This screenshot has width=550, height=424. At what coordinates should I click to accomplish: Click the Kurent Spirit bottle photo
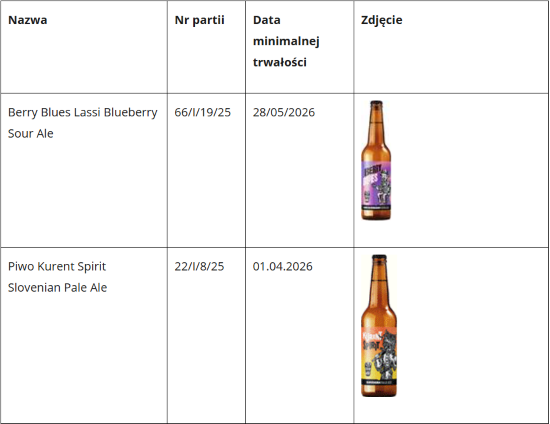point(379,326)
